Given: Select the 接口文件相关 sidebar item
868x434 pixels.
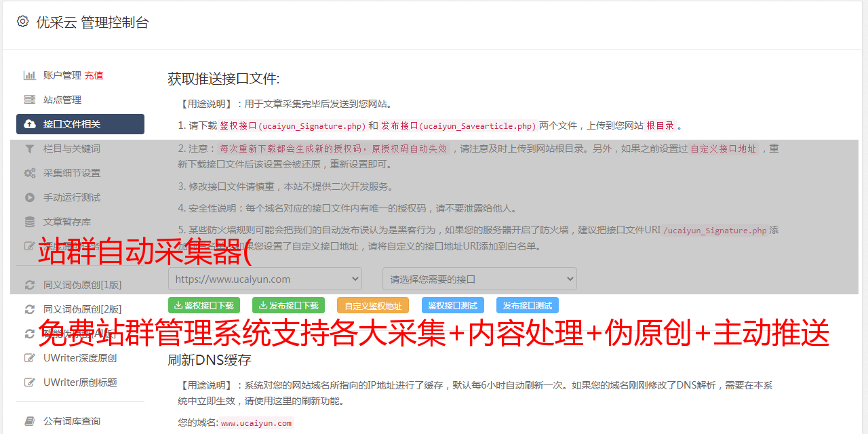Looking at the screenshot, I should [80, 124].
